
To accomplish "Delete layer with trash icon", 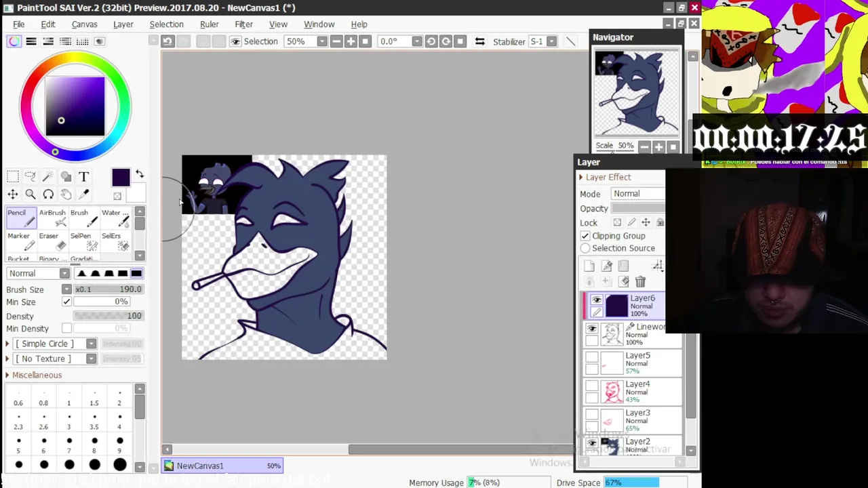I will click(x=640, y=282).
